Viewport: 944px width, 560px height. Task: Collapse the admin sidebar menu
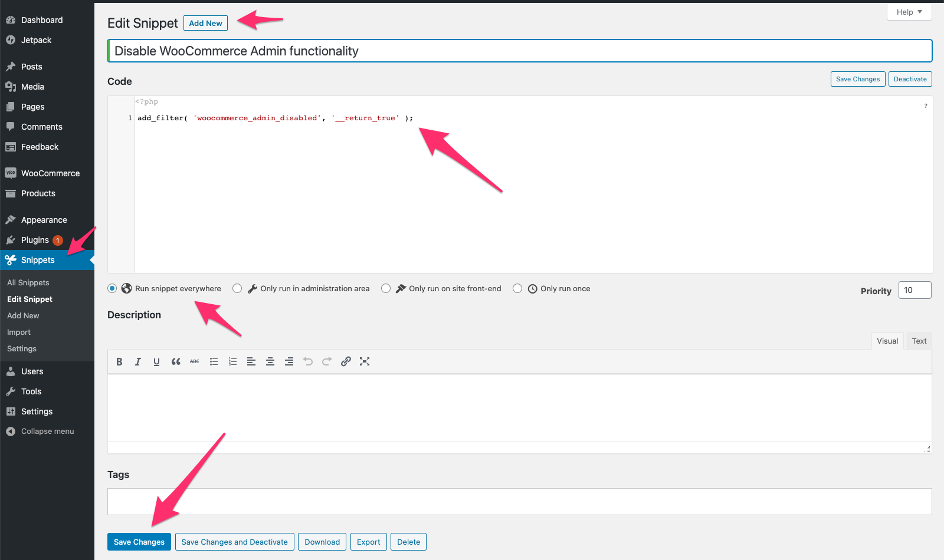click(47, 431)
